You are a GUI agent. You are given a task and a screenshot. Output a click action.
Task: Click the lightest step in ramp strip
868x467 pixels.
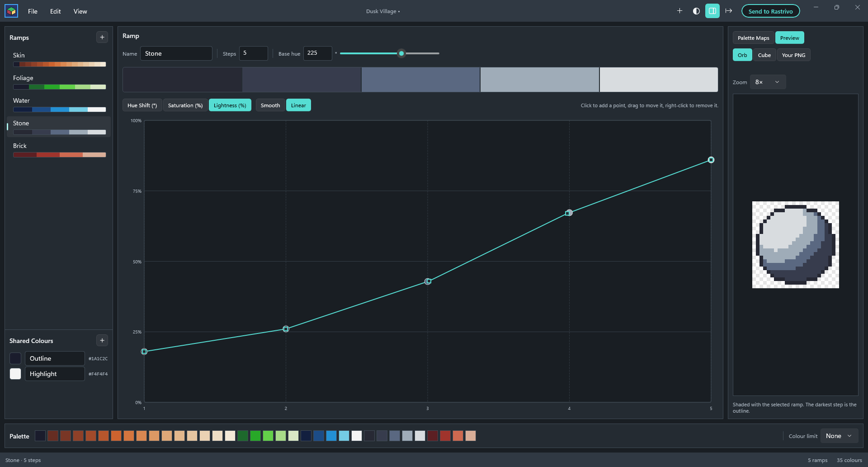(x=659, y=80)
